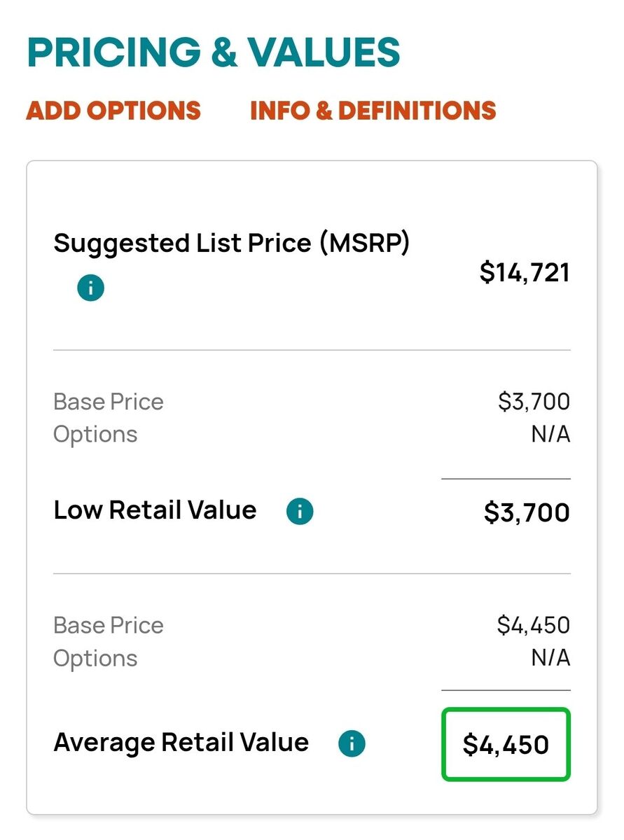Open the ADD OPTIONS link

coord(113,111)
